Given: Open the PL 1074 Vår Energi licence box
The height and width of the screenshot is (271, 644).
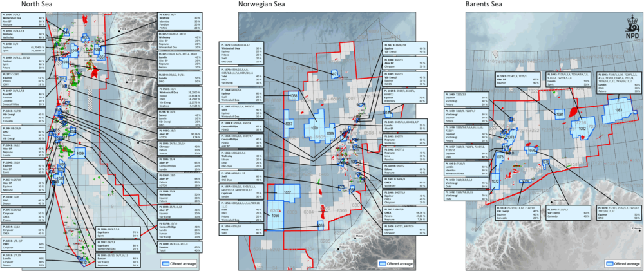Looking at the screenshot, I should tap(518, 214).
